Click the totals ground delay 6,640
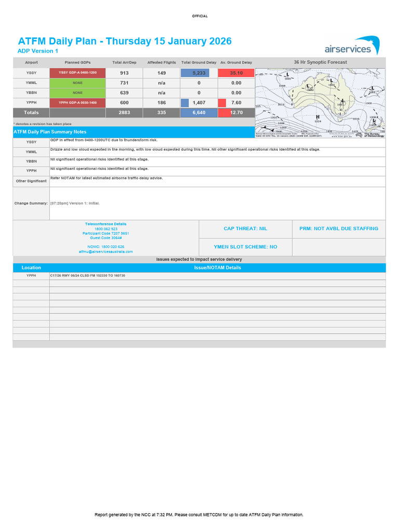This screenshot has height=532, width=399. click(x=199, y=113)
